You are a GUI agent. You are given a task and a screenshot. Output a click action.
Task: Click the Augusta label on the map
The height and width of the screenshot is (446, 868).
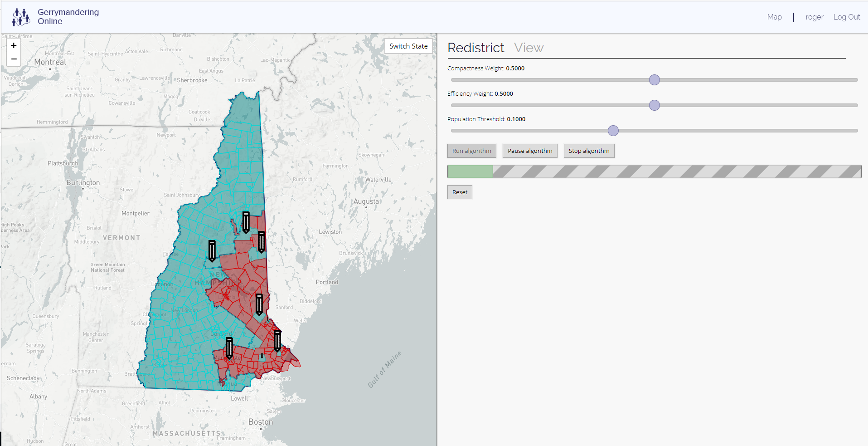366,201
